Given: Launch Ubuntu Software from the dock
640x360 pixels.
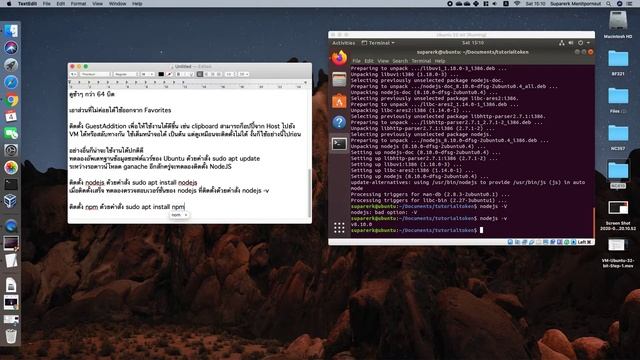Looking at the screenshot, I should pos(339,101).
